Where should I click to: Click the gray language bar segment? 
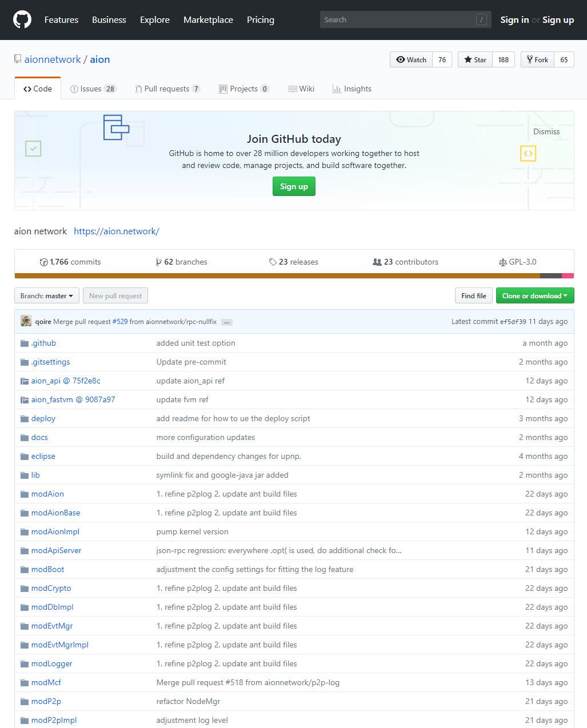[551, 276]
